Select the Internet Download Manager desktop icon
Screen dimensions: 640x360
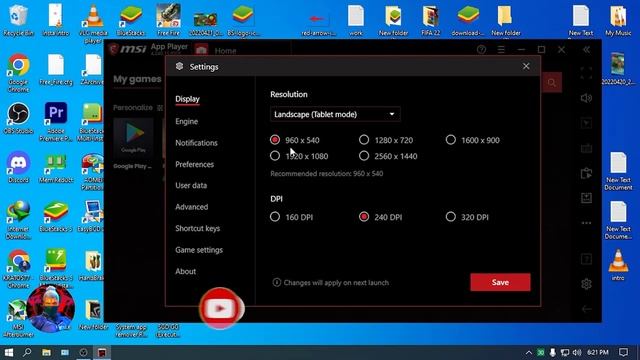point(18,220)
